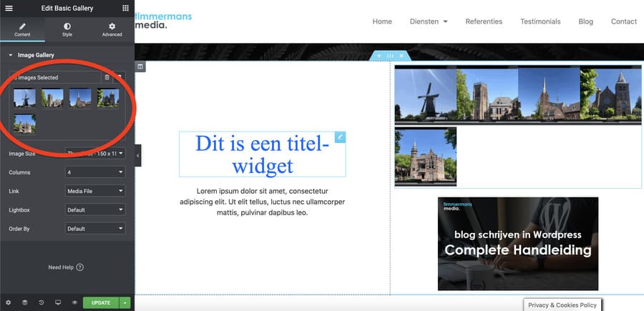Click the timmermans media logo
This screenshot has width=644, height=311.
(163, 21)
